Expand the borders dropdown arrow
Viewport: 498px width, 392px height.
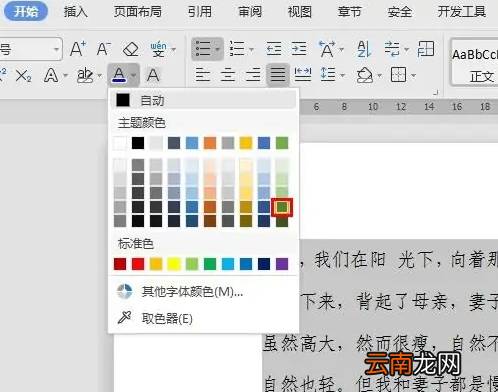[413, 76]
